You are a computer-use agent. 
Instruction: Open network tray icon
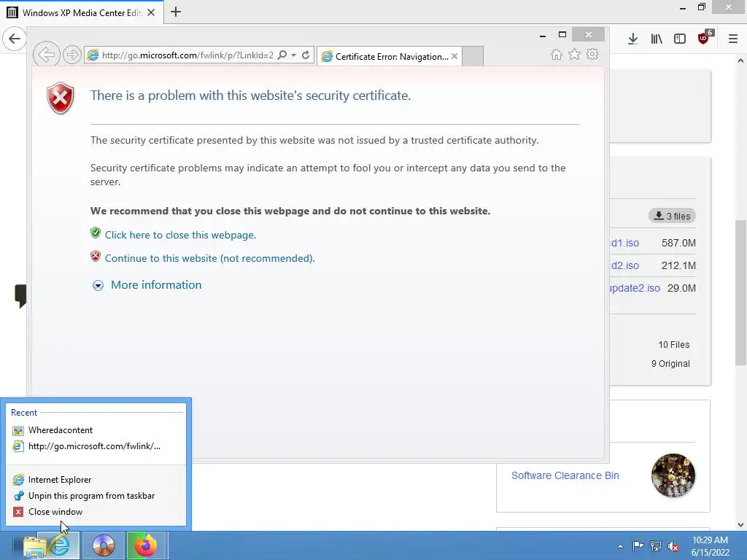[x=656, y=546]
